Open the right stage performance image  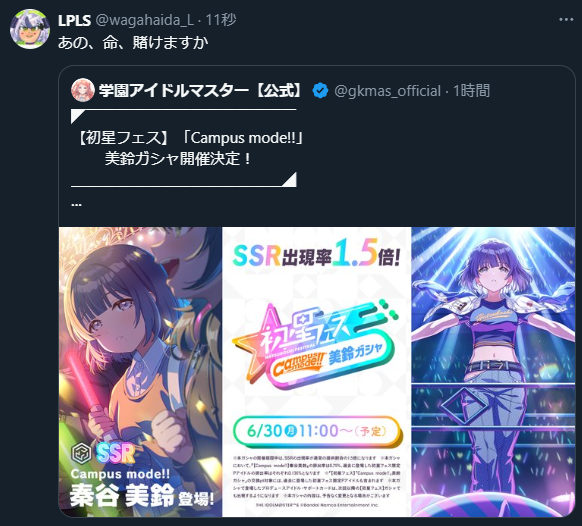click(493, 372)
